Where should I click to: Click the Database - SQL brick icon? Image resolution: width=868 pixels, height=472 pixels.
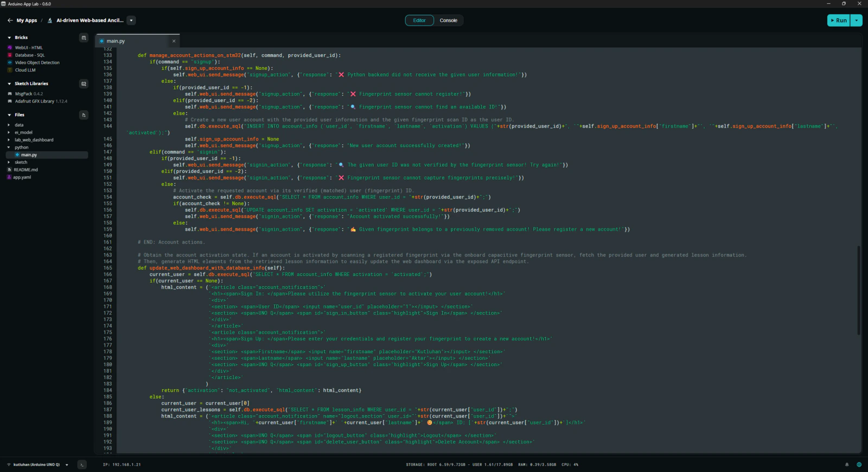click(10, 55)
